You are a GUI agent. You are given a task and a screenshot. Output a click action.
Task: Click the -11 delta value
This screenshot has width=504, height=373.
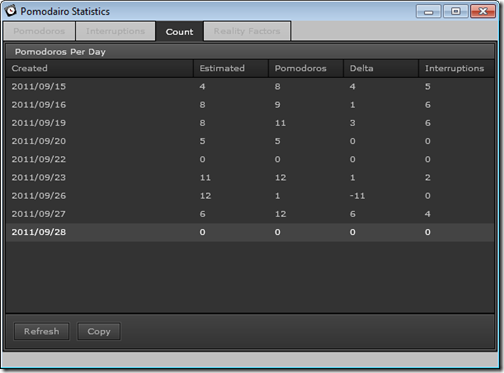(357, 196)
